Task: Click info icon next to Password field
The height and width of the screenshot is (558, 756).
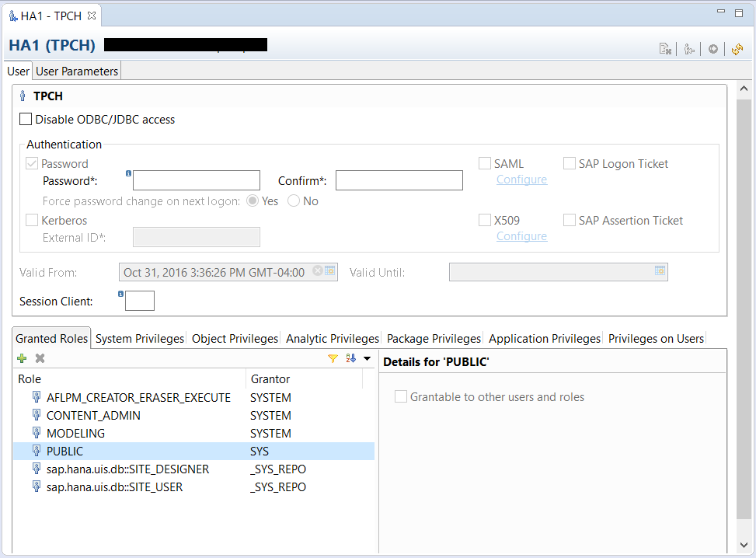Action: tap(128, 173)
